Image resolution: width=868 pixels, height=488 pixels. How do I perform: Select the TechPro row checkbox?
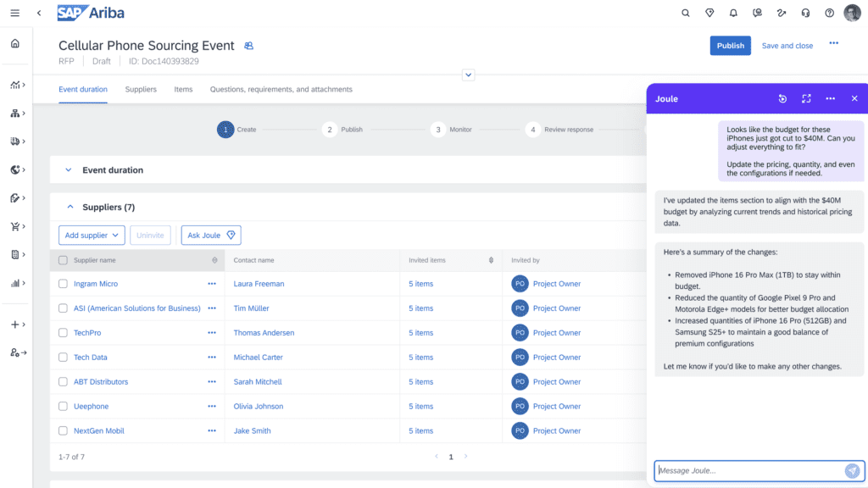(63, 333)
